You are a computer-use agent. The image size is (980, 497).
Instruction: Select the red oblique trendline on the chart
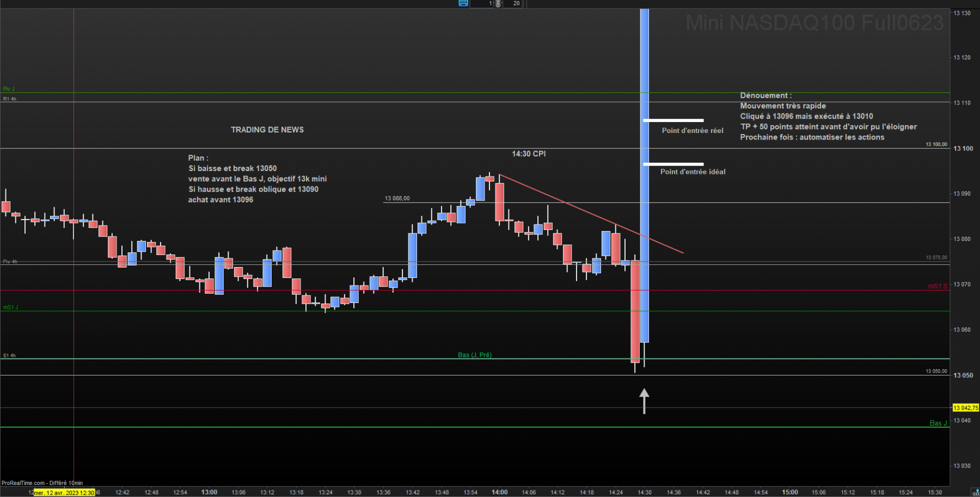click(x=591, y=214)
